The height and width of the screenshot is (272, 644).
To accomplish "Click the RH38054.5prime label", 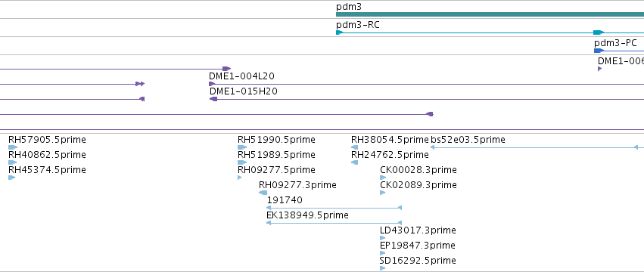I will (390, 140).
